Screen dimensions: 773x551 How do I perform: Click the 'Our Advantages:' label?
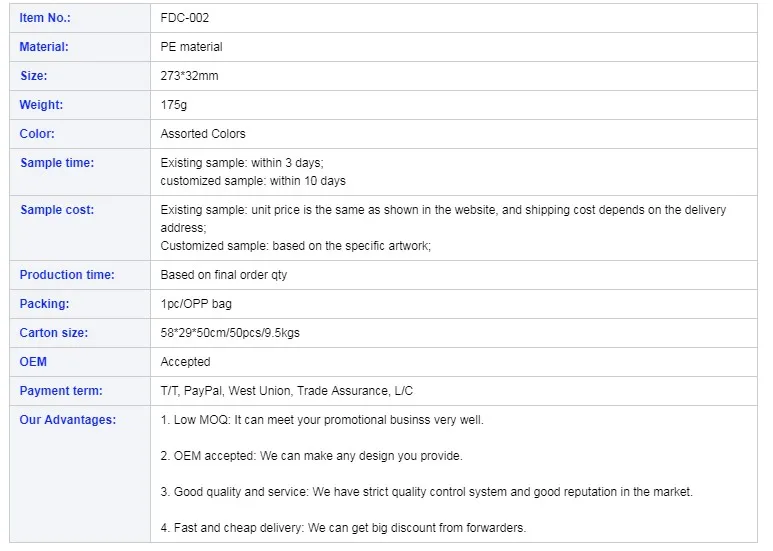68,420
